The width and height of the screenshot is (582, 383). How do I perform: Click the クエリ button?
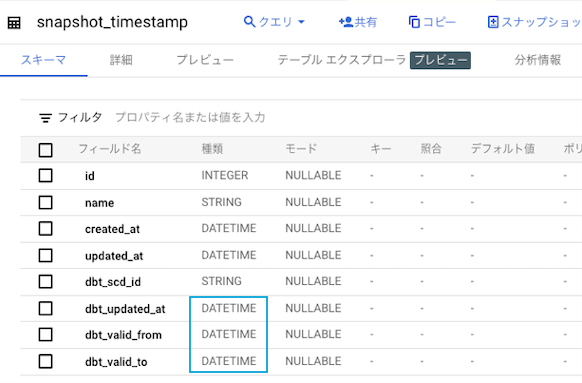[274, 22]
